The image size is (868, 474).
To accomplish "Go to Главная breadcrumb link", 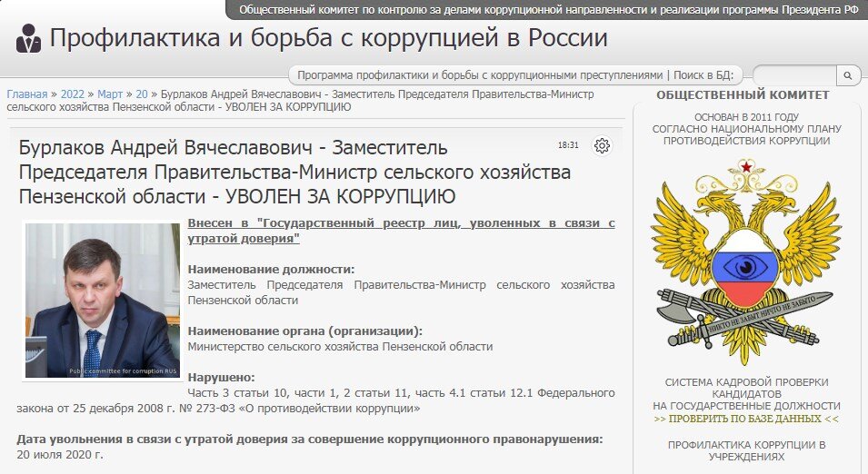I will [27, 94].
